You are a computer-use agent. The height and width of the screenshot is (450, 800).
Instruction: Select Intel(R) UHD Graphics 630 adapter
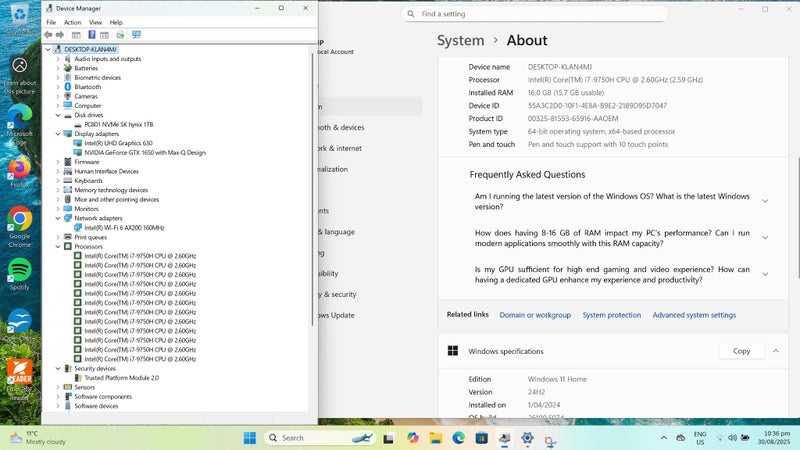[118, 143]
